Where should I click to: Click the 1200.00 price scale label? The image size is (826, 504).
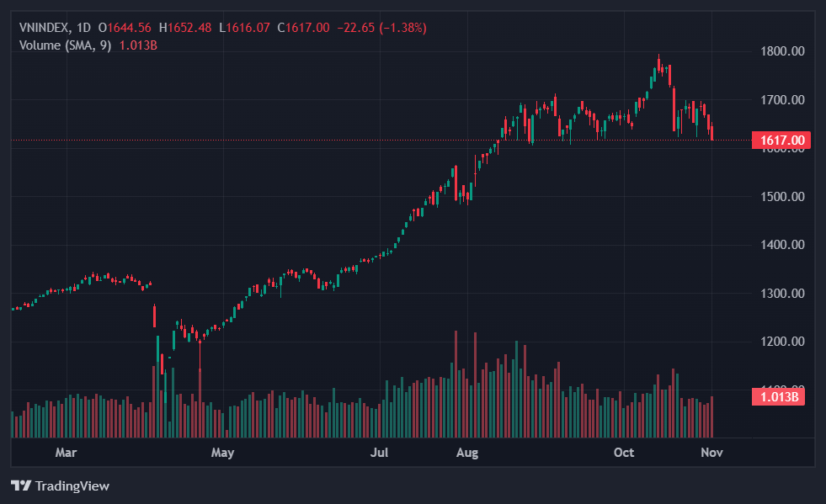(782, 342)
